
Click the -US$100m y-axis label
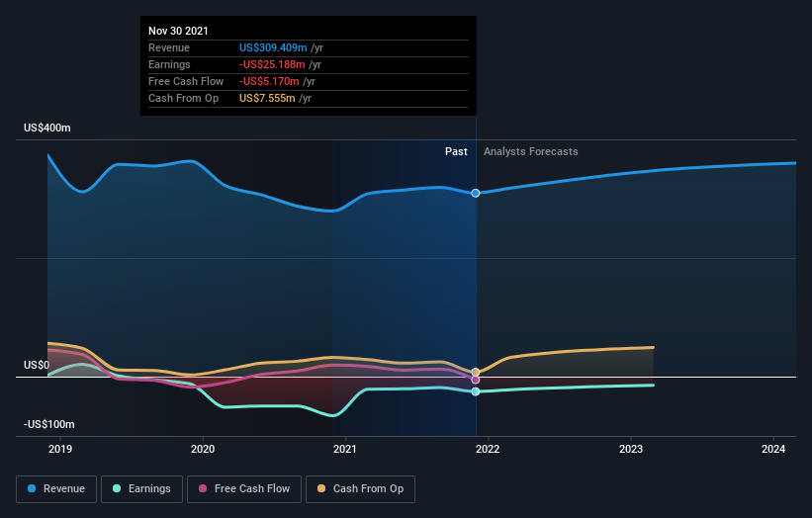[x=49, y=424]
